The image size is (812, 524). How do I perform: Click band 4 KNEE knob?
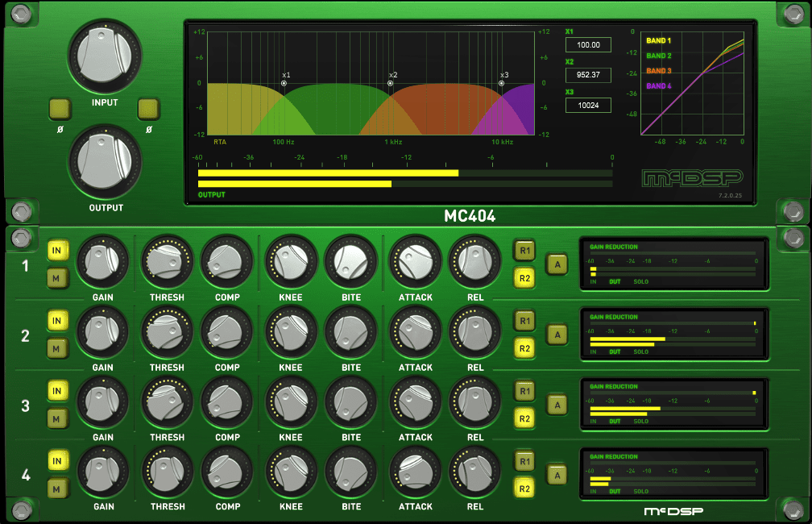(x=291, y=472)
